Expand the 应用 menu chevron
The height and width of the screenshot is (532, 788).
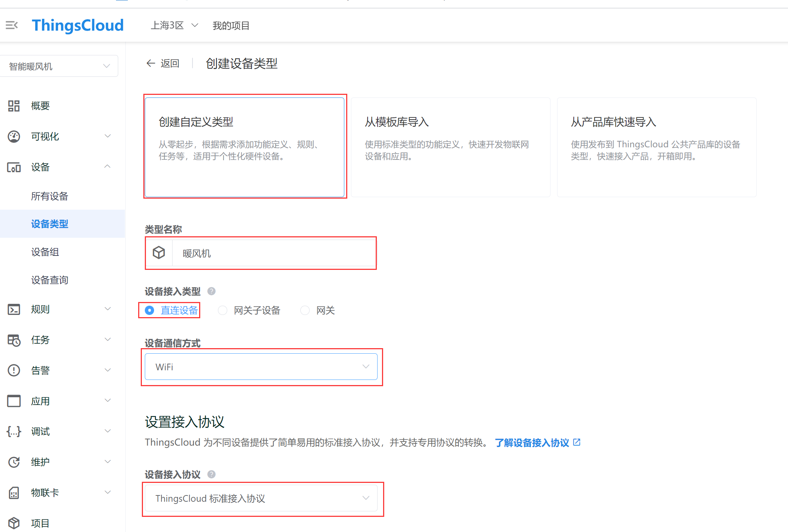[108, 401]
